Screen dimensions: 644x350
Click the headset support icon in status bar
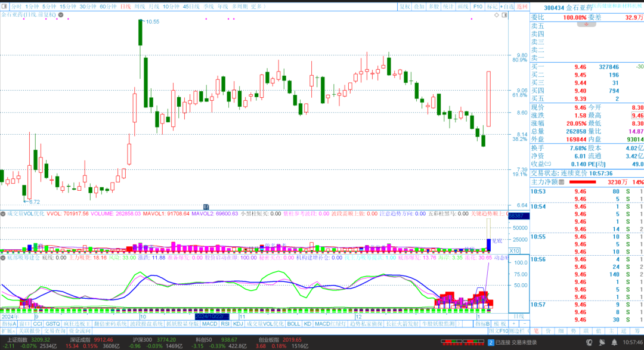(x=589, y=342)
